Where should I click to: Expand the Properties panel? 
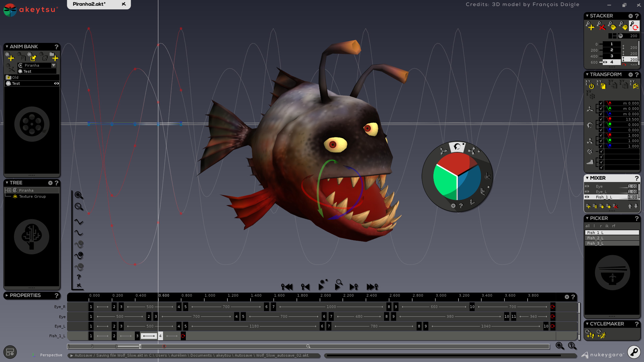pyautogui.click(x=7, y=295)
